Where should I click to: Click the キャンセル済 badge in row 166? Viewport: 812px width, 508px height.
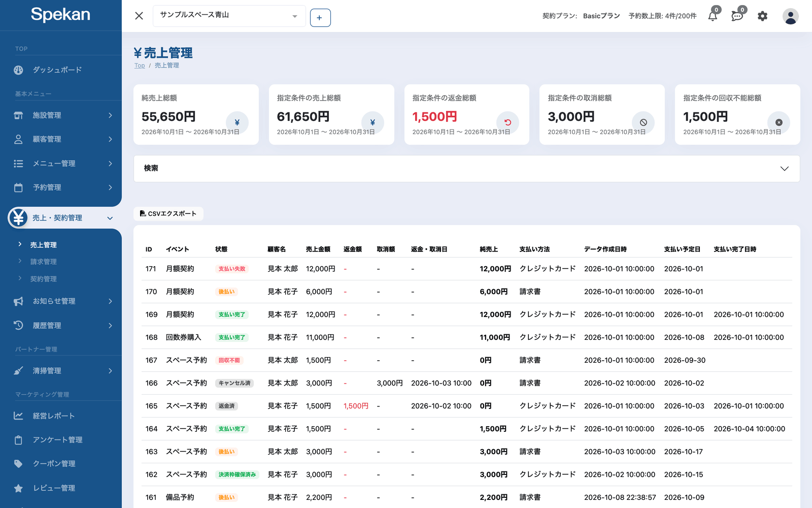point(234,383)
